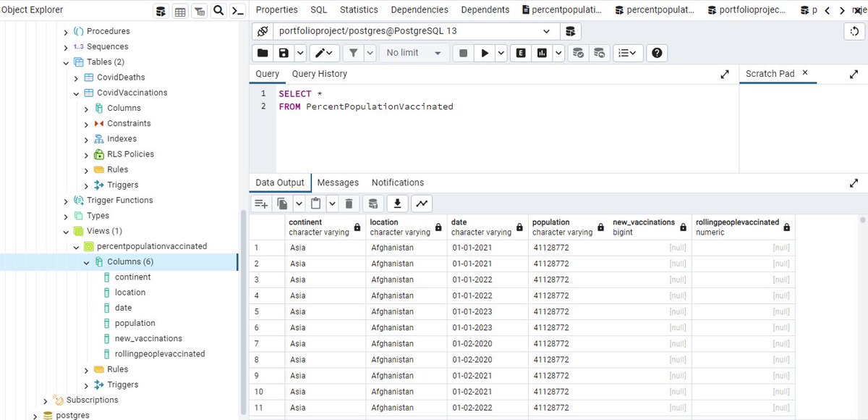The height and width of the screenshot is (420, 868).
Task: Collapse the CovidVaccinations table node
Action: [77, 93]
